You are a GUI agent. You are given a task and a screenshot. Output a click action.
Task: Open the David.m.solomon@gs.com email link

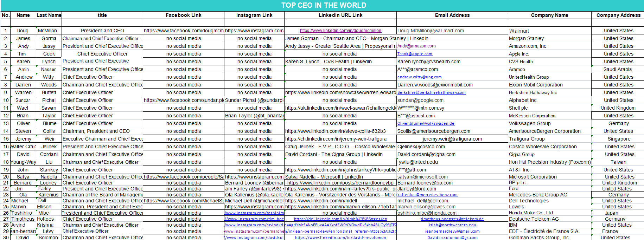(x=452, y=238)
